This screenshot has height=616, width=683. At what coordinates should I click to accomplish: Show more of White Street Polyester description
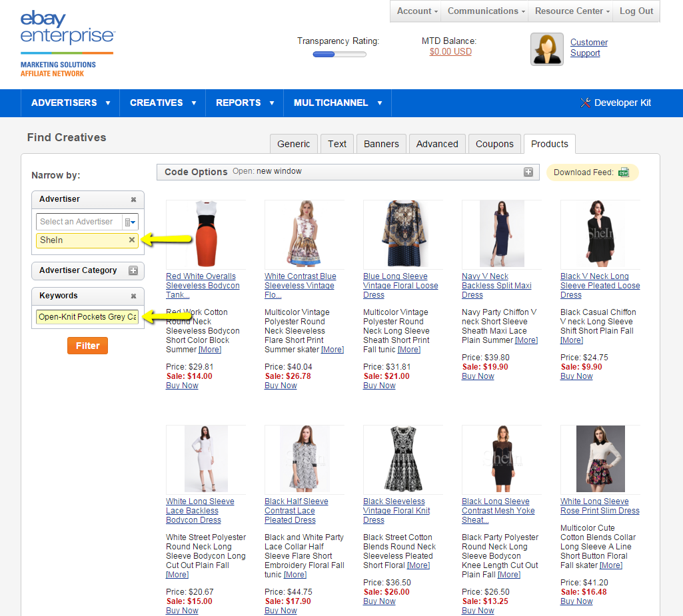[x=177, y=575]
